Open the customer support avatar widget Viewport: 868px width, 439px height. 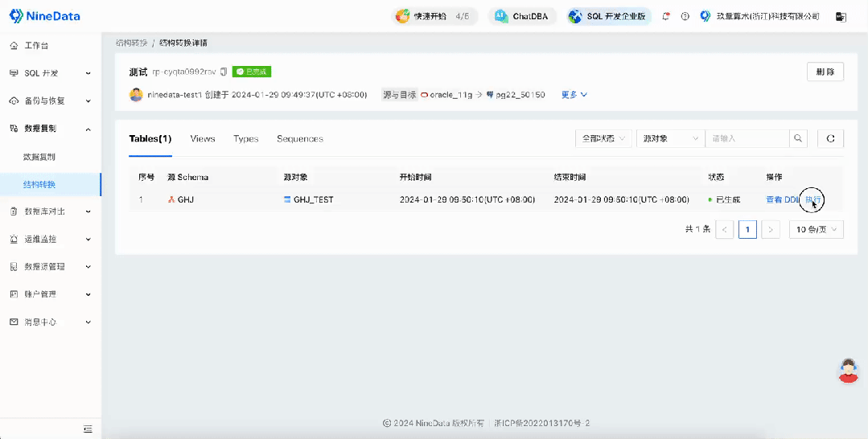(x=848, y=371)
